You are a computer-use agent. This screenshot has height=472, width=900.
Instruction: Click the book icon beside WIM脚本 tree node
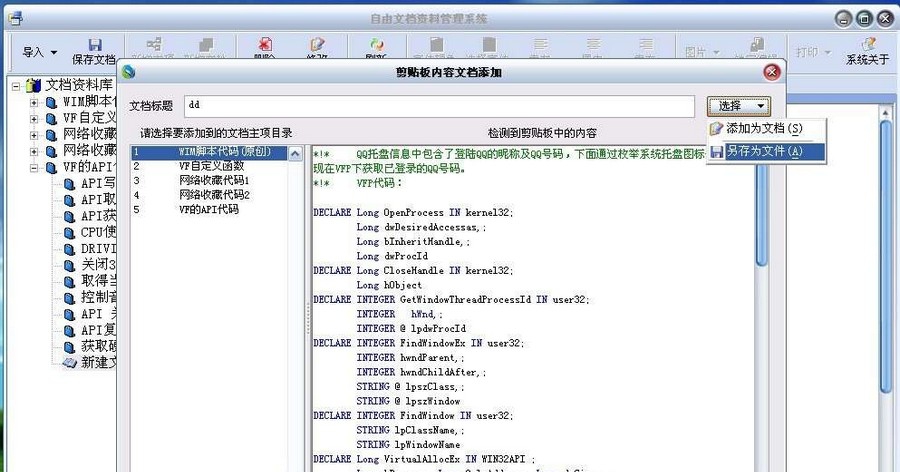click(x=52, y=103)
